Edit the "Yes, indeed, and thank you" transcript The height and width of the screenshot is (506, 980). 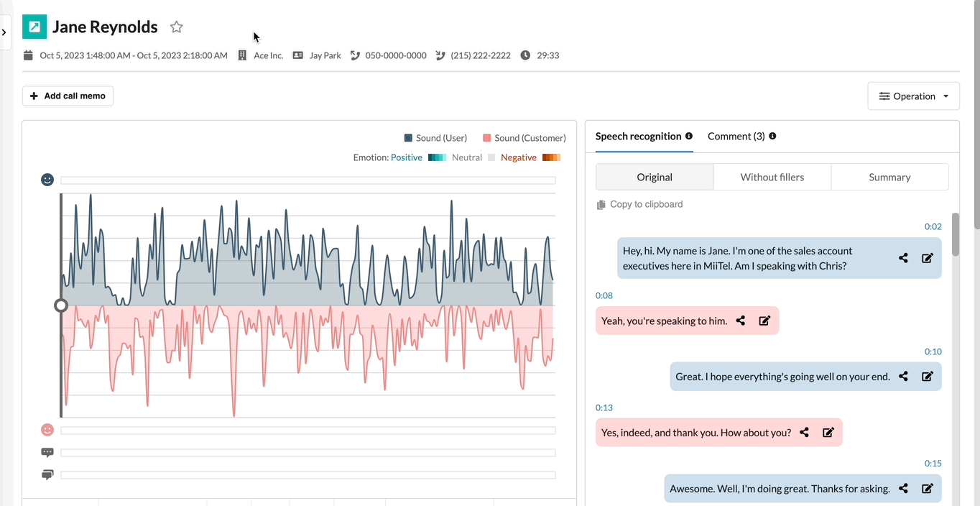828,432
